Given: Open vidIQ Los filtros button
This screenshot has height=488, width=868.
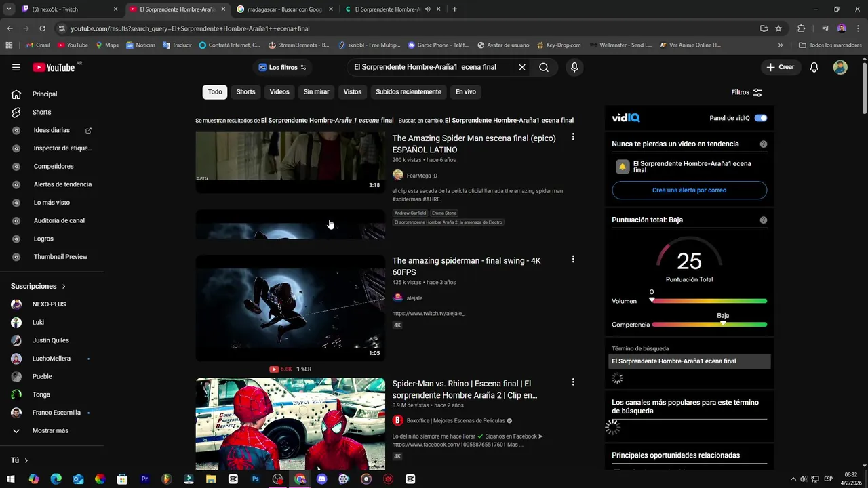Looking at the screenshot, I should click(283, 67).
